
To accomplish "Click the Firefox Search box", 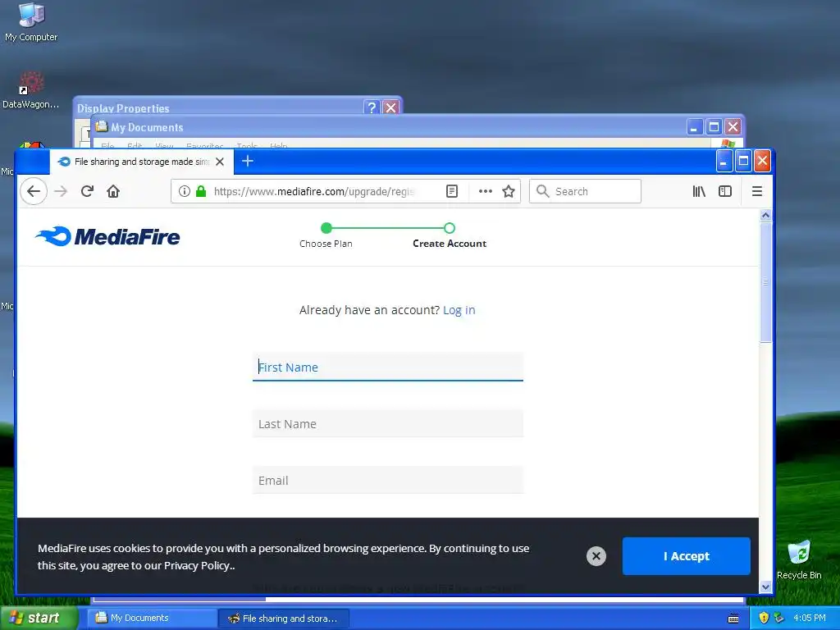I will 585,191.
